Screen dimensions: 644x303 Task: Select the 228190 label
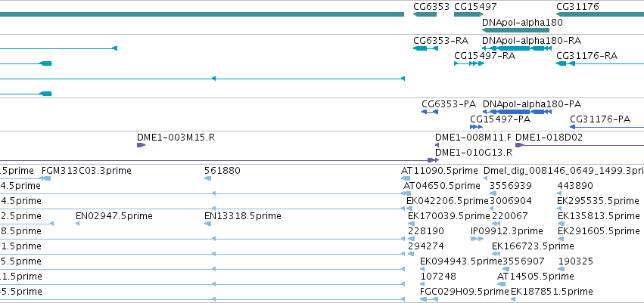coord(426,230)
